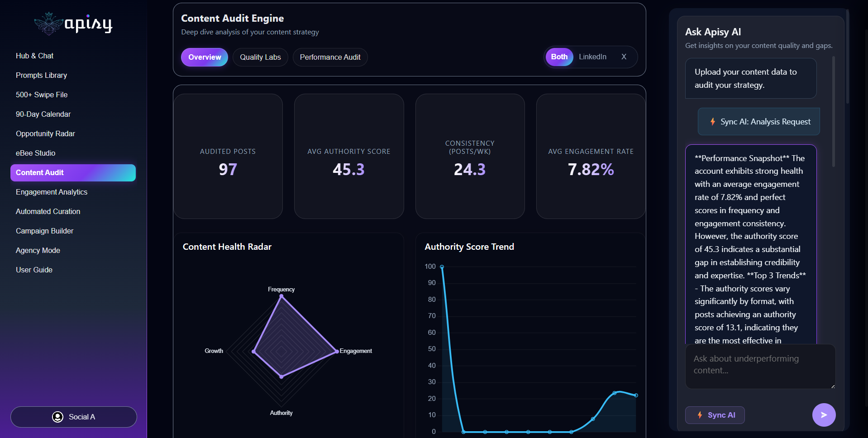Select Content Audit menu item
Image resolution: width=868 pixels, height=438 pixels.
[73, 173]
